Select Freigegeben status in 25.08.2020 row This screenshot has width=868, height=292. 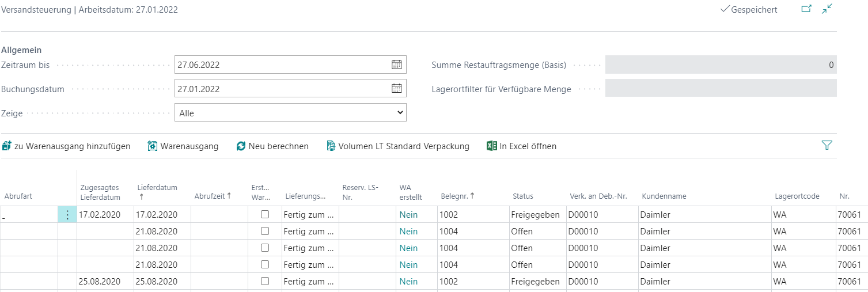coord(535,282)
